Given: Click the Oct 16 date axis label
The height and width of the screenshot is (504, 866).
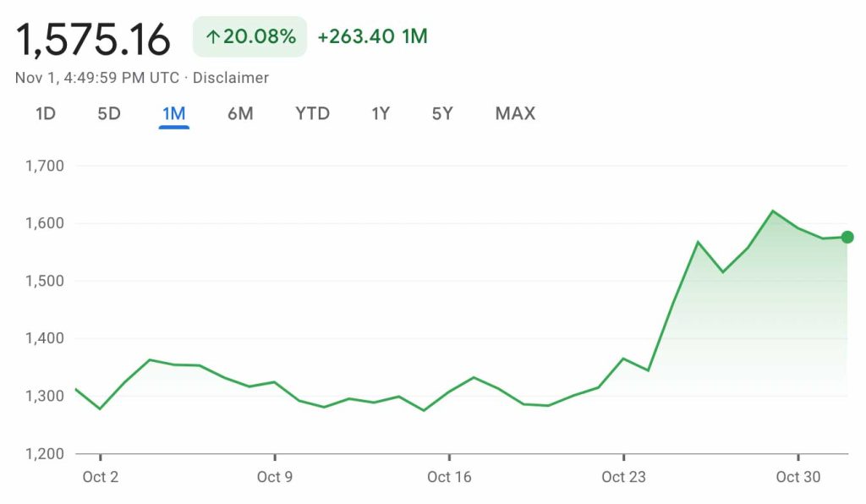Looking at the screenshot, I should coord(449,477).
